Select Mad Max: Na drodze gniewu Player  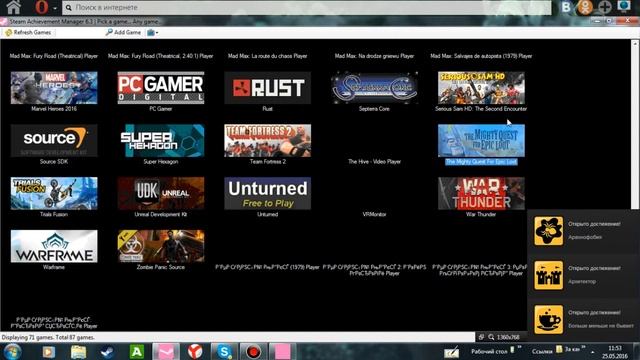coord(374,56)
